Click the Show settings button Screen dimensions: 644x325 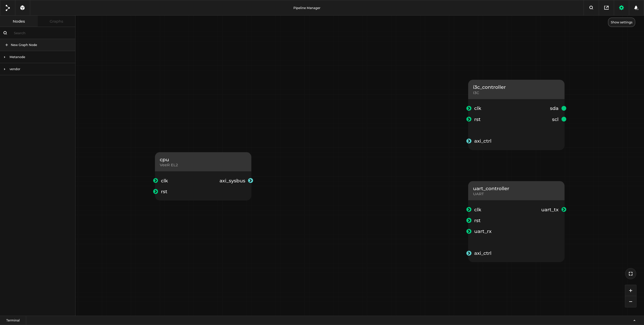tap(622, 22)
